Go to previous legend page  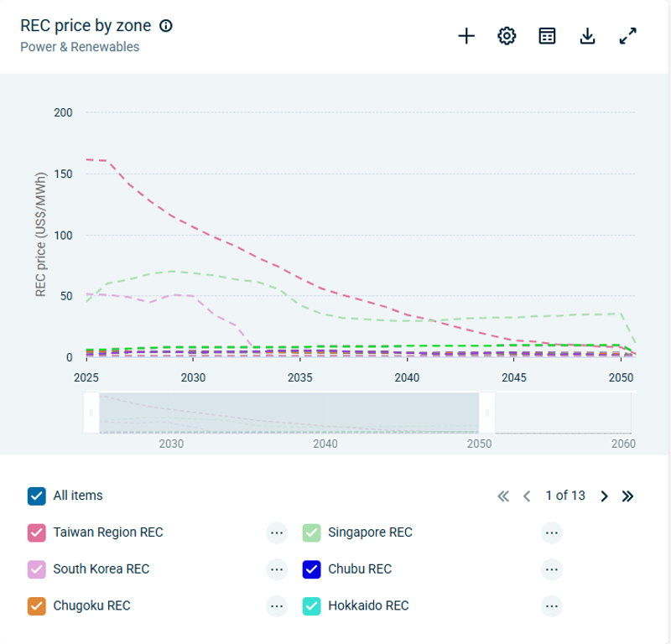pyautogui.click(x=527, y=496)
